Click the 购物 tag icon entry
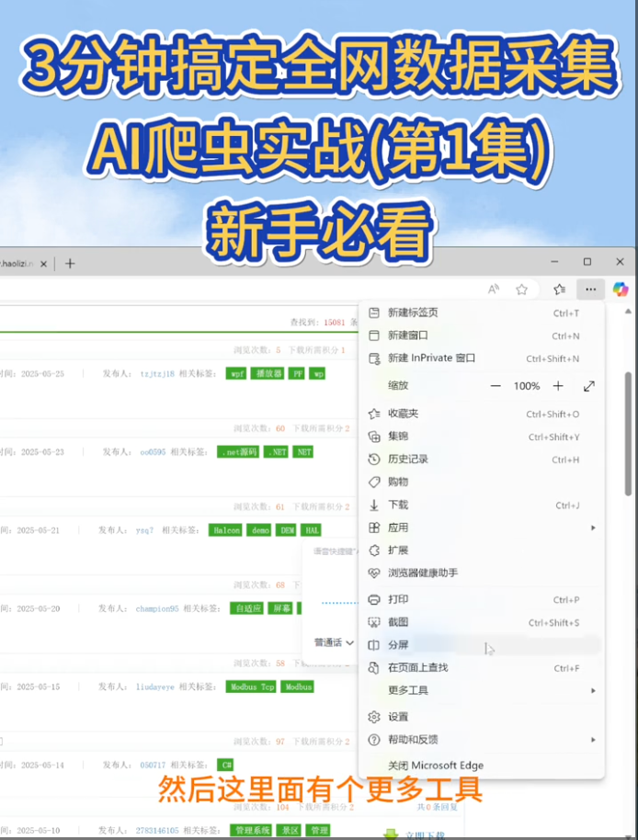This screenshot has width=638, height=840. [x=481, y=482]
